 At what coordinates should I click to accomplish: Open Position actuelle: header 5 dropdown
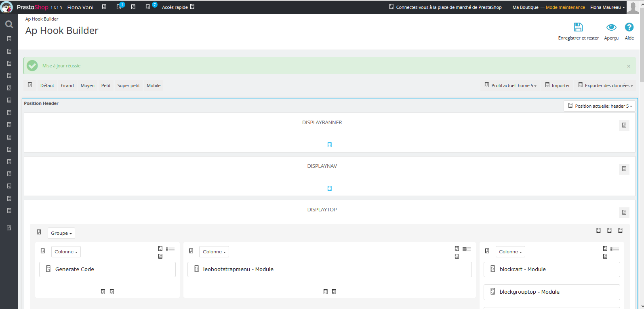click(600, 106)
